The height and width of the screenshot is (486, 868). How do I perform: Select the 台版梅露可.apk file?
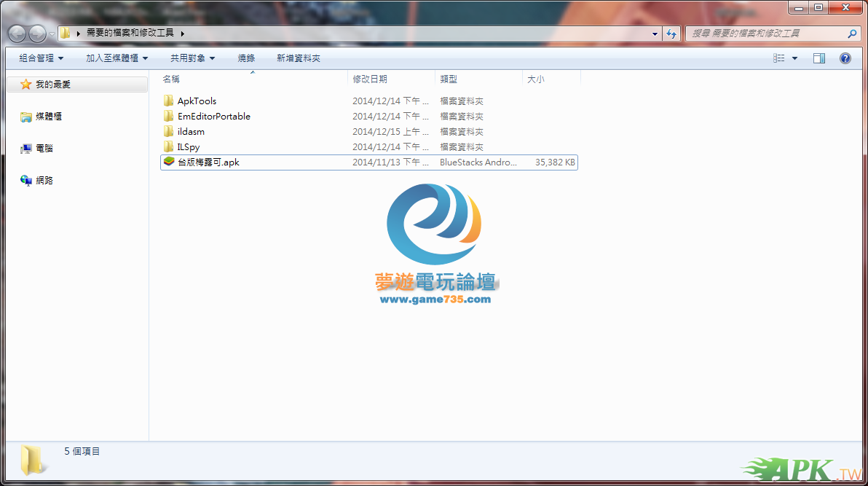tap(208, 162)
